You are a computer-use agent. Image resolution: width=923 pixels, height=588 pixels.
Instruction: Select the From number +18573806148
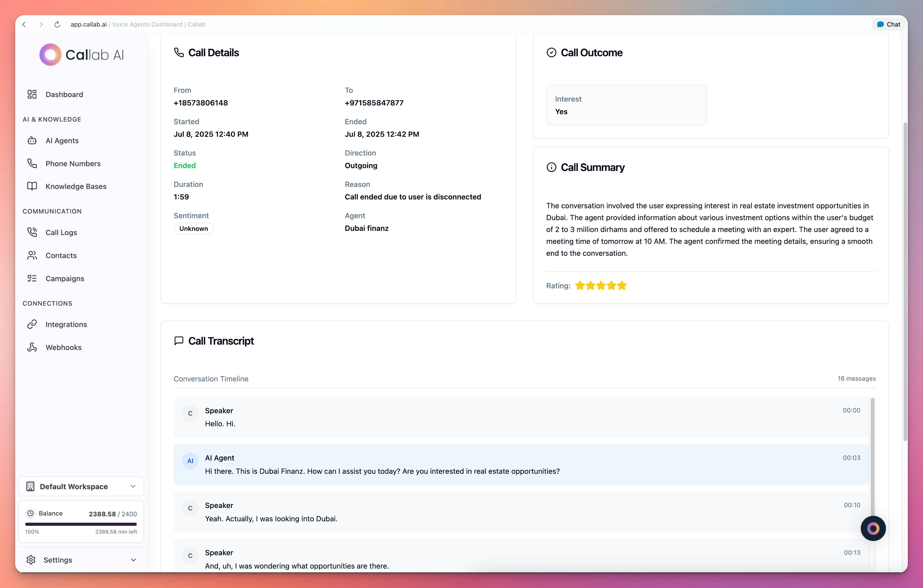click(200, 103)
